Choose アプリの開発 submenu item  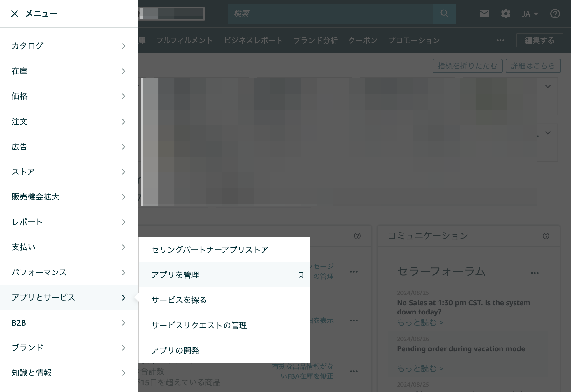tap(225, 350)
